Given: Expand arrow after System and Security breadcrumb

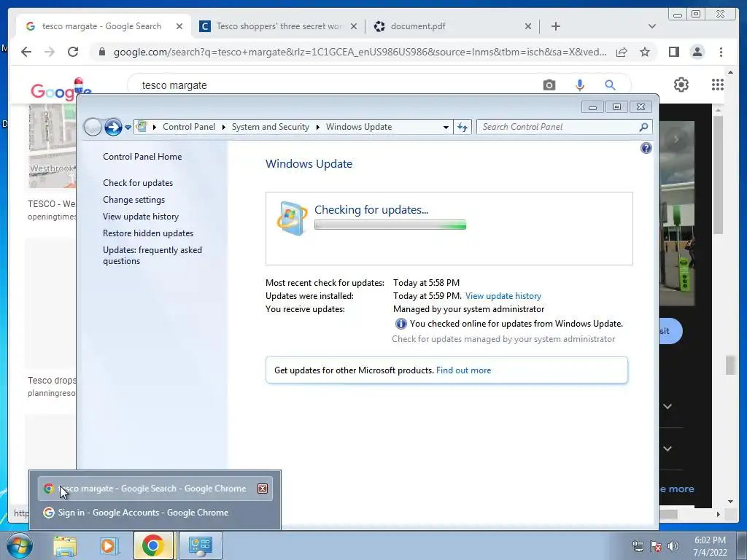Looking at the screenshot, I should click(x=318, y=127).
